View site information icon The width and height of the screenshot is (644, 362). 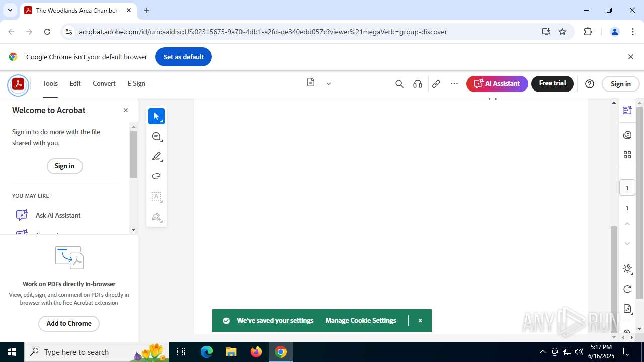pyautogui.click(x=68, y=32)
